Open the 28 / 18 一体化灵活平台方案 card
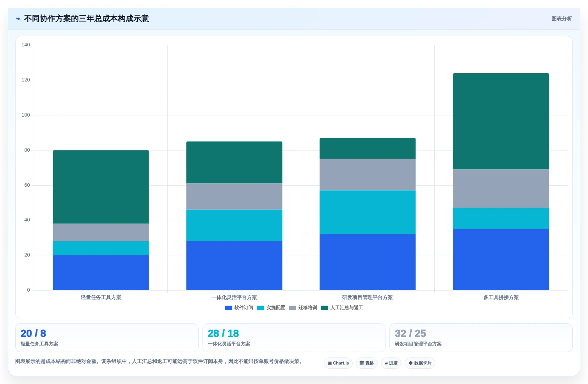 point(294,338)
